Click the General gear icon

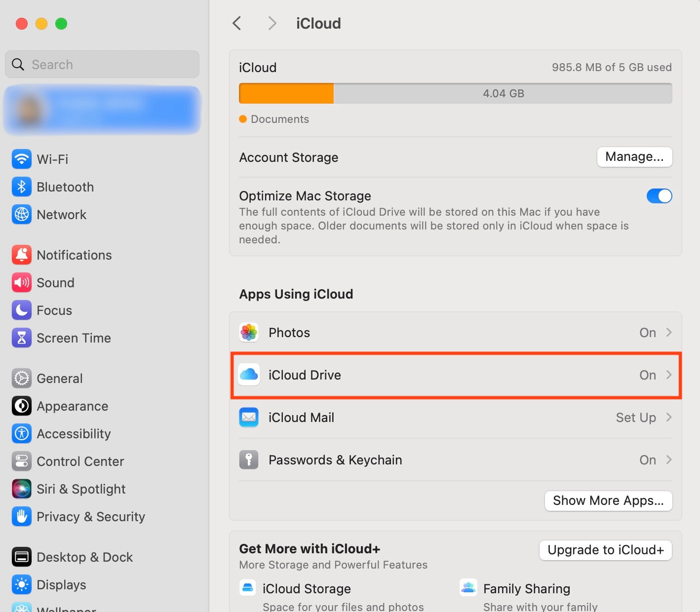(x=21, y=378)
